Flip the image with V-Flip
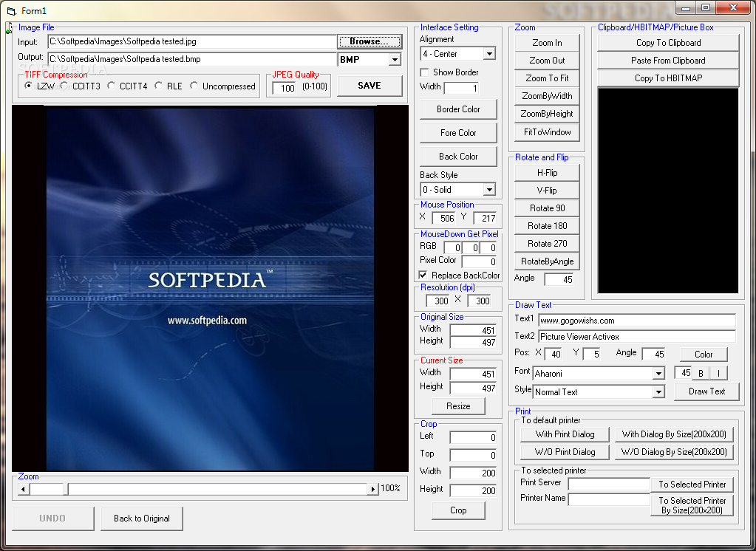 pyautogui.click(x=547, y=191)
